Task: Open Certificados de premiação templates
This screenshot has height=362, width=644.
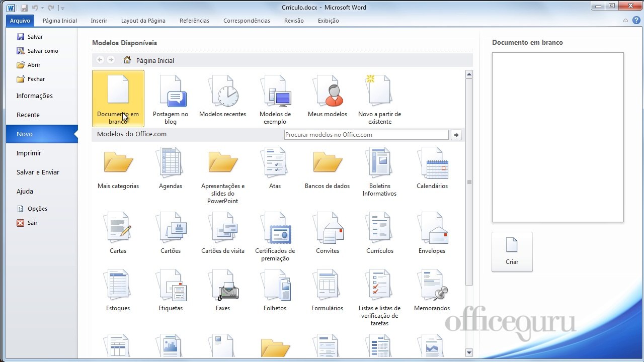Action: pos(275,237)
